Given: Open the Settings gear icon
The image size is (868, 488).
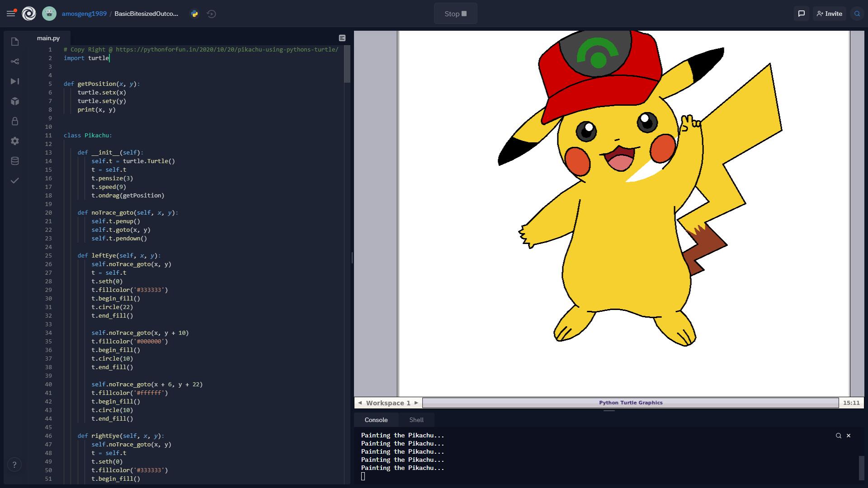Looking at the screenshot, I should click(15, 141).
